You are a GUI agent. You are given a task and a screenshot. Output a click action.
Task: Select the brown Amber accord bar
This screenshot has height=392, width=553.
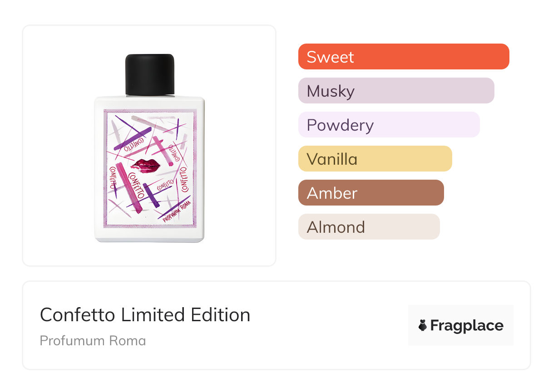[x=370, y=193]
